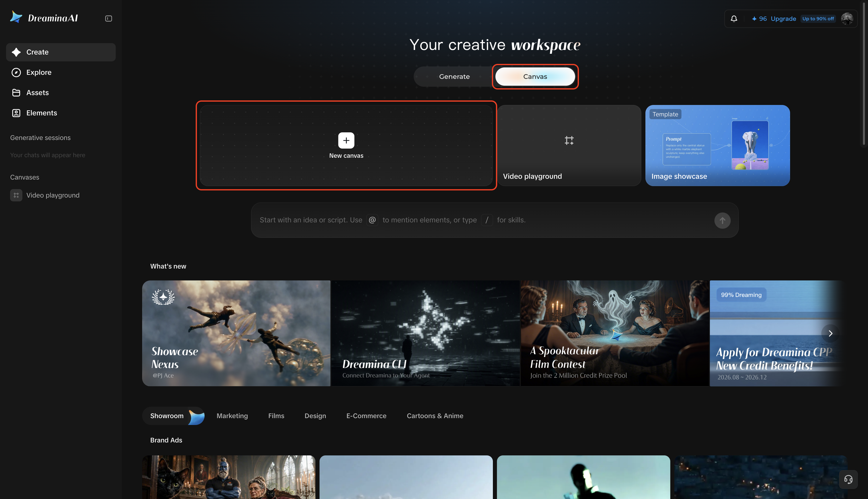
Task: Open the Image showcase template thumbnail
Action: [x=717, y=145]
